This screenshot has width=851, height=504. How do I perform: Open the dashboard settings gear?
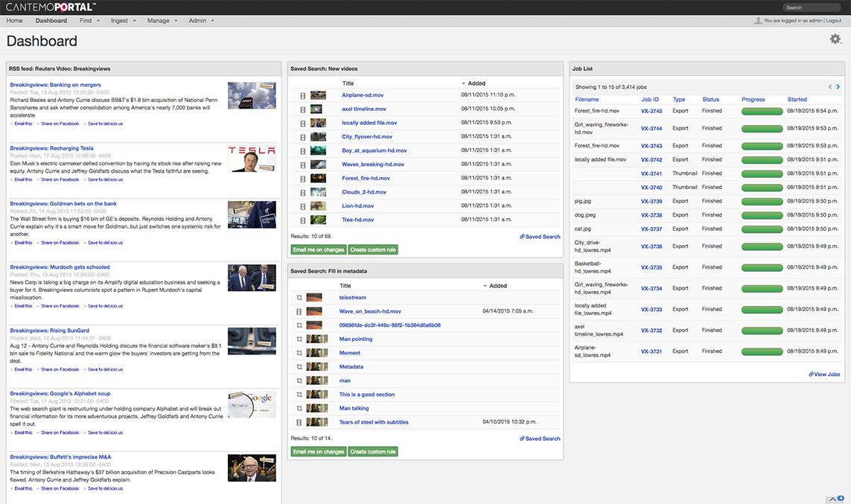[835, 39]
